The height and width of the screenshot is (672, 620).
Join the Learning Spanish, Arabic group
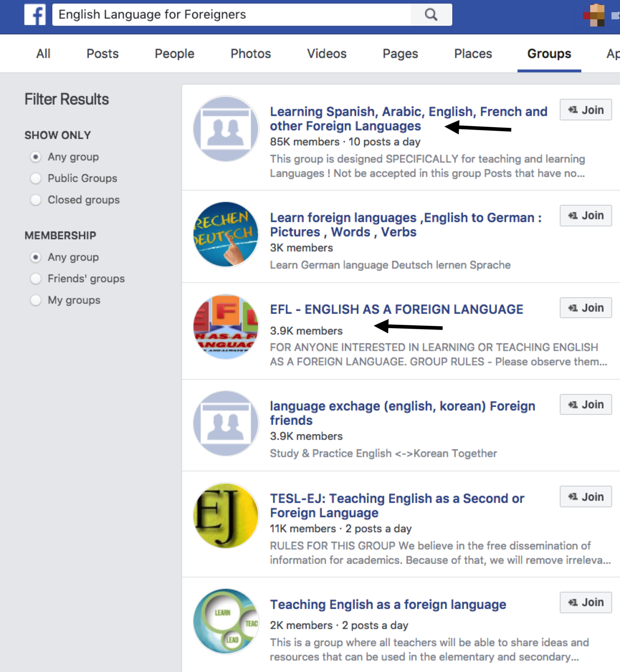586,110
